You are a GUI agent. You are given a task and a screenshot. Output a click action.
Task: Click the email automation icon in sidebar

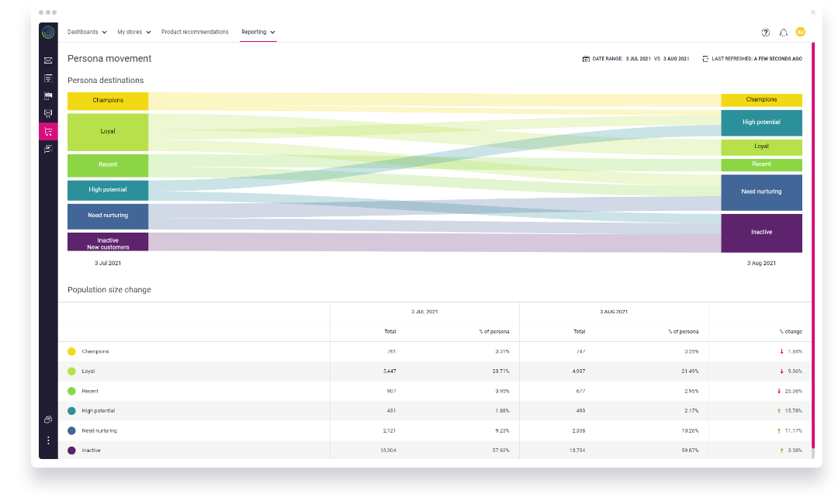point(48,113)
